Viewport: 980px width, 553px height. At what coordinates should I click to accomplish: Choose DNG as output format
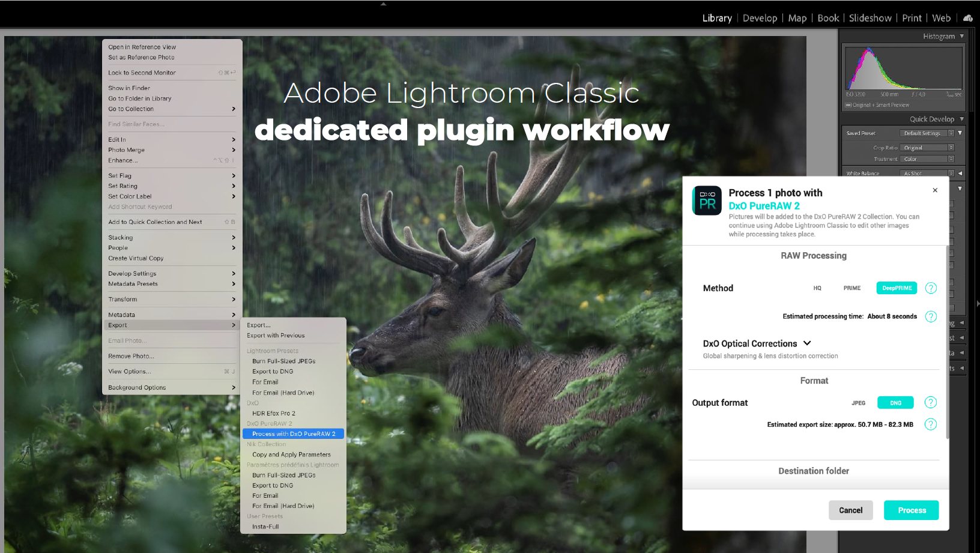(895, 403)
